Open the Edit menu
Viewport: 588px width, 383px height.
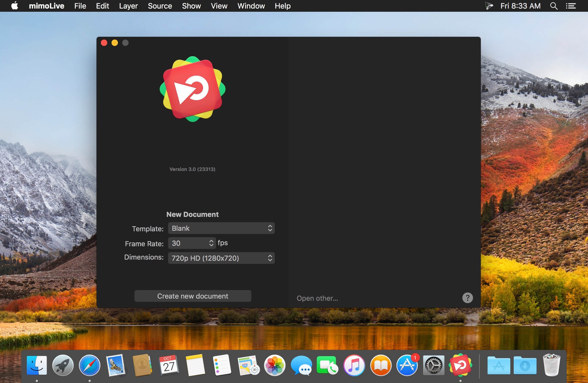[102, 6]
